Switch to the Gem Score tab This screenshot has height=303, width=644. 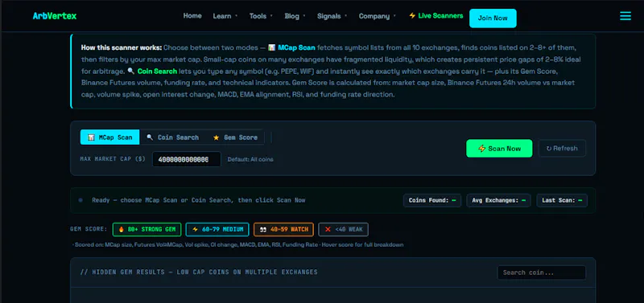(x=235, y=137)
